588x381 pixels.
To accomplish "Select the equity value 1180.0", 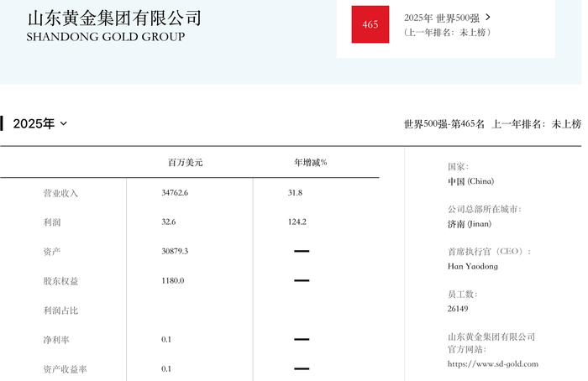I will coord(173,281).
